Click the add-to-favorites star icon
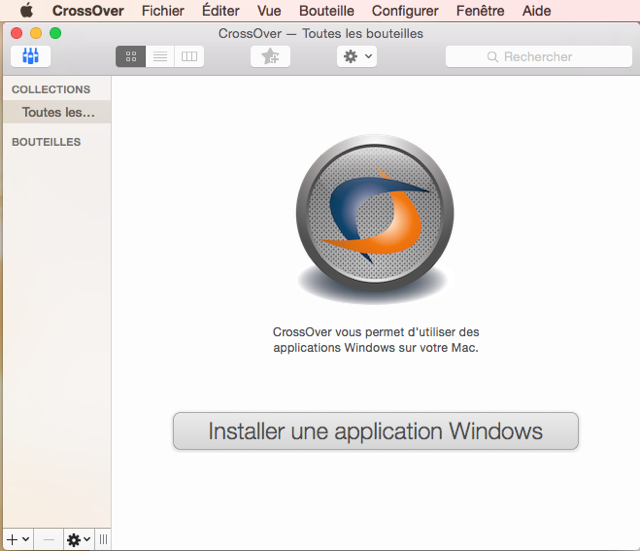 tap(270, 56)
